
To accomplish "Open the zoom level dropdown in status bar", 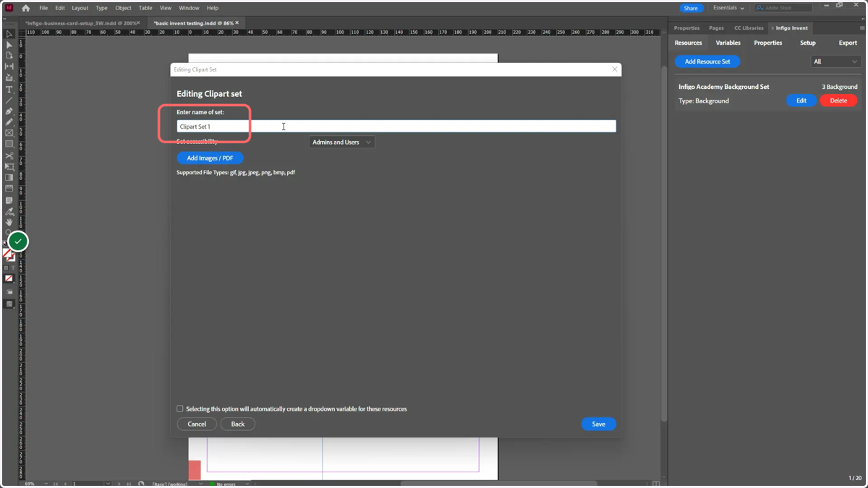I will point(46,484).
